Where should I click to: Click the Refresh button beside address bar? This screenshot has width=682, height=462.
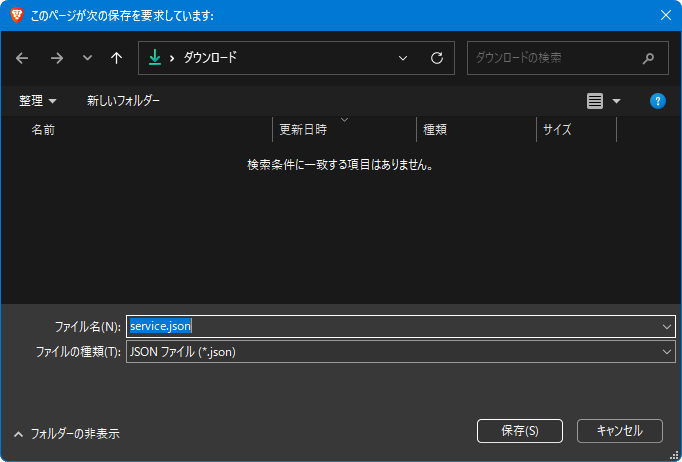click(x=436, y=58)
